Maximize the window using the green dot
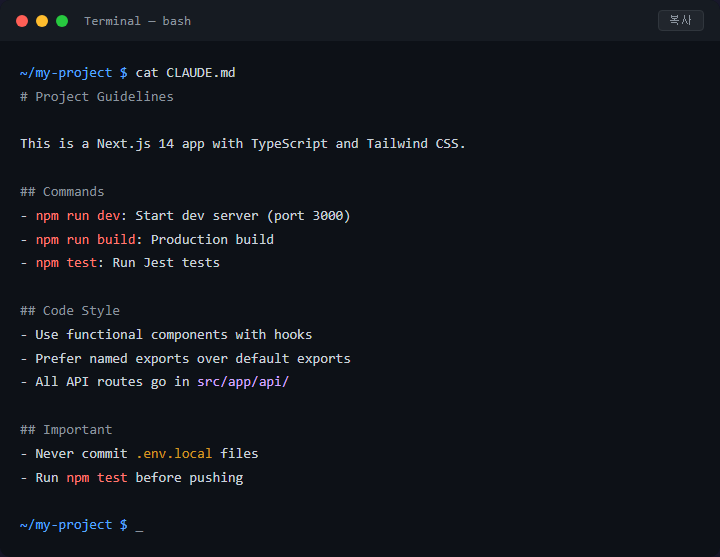Image resolution: width=720 pixels, height=557 pixels. (x=62, y=21)
